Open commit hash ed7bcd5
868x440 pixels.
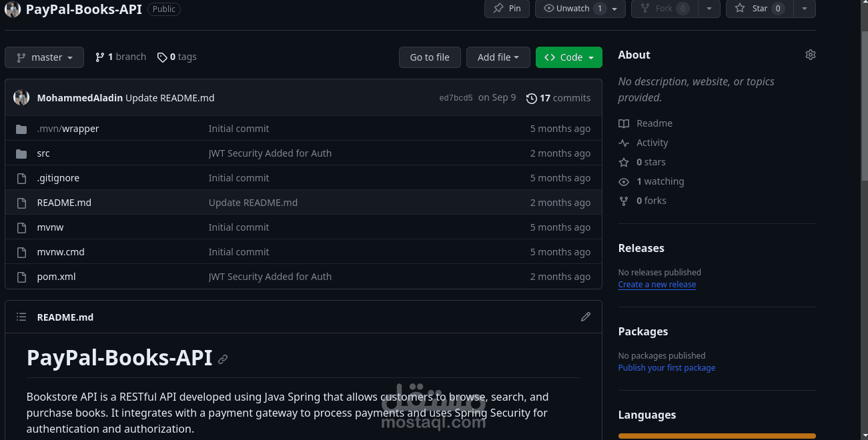pos(456,98)
